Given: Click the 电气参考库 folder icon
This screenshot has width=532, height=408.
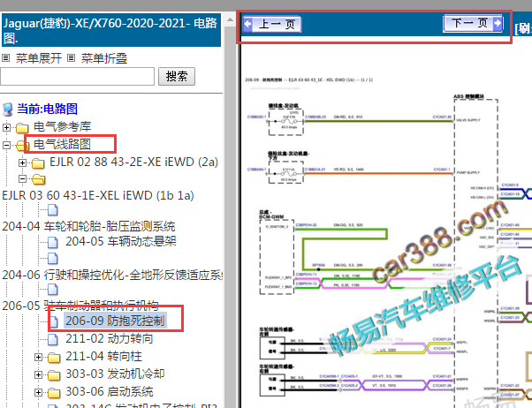Looking at the screenshot, I should click(x=22, y=128).
